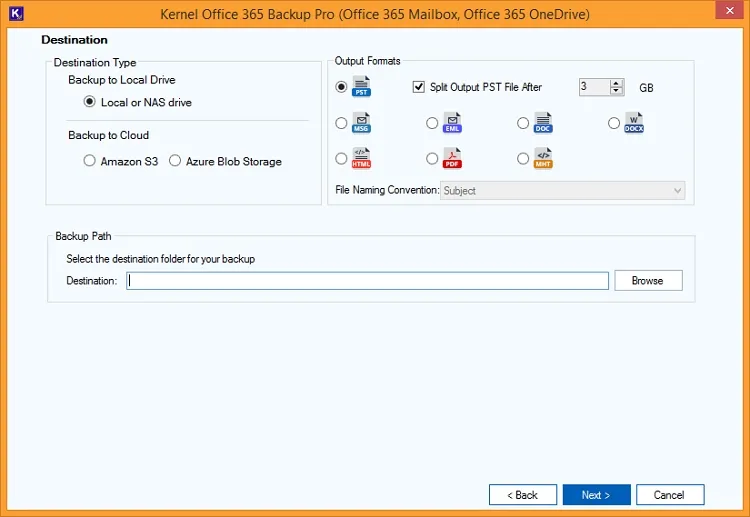Increase the split size GB value
Image resolution: width=750 pixels, height=517 pixels.
point(617,83)
